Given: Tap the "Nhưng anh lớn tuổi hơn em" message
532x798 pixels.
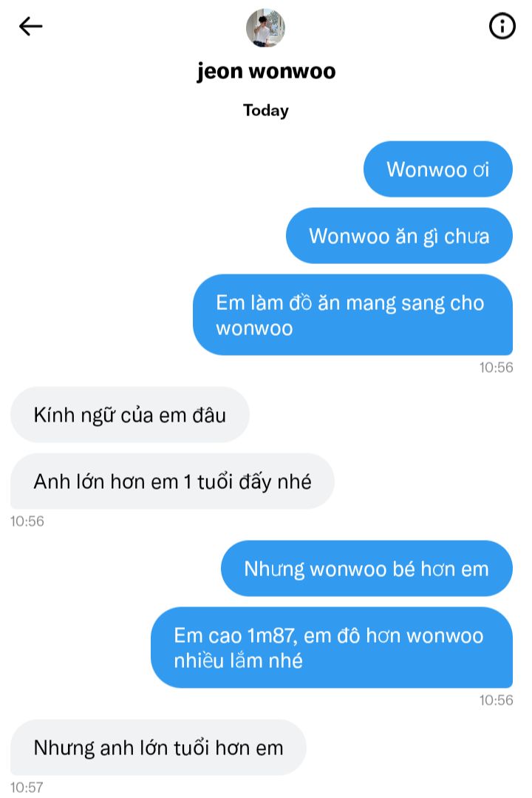Looking at the screenshot, I should pos(158,748).
